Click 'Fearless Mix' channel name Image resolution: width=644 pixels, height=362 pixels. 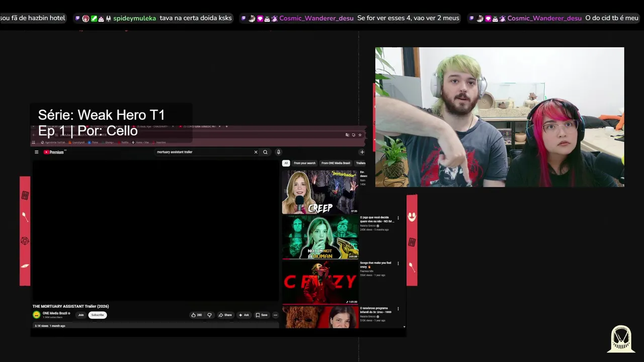[367, 271]
